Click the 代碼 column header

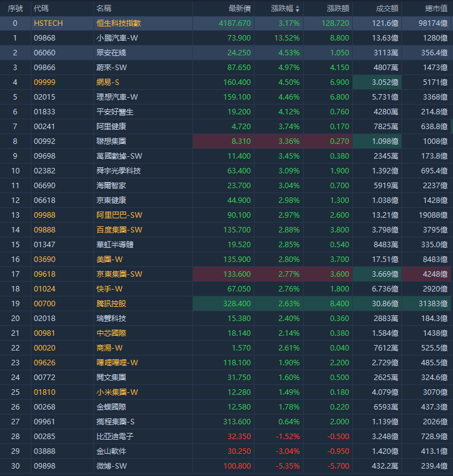[x=41, y=9]
